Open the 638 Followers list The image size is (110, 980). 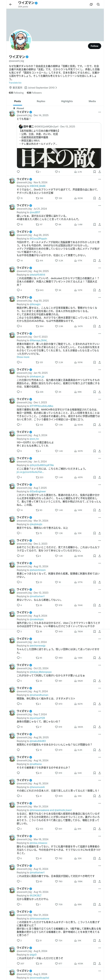click(34, 93)
